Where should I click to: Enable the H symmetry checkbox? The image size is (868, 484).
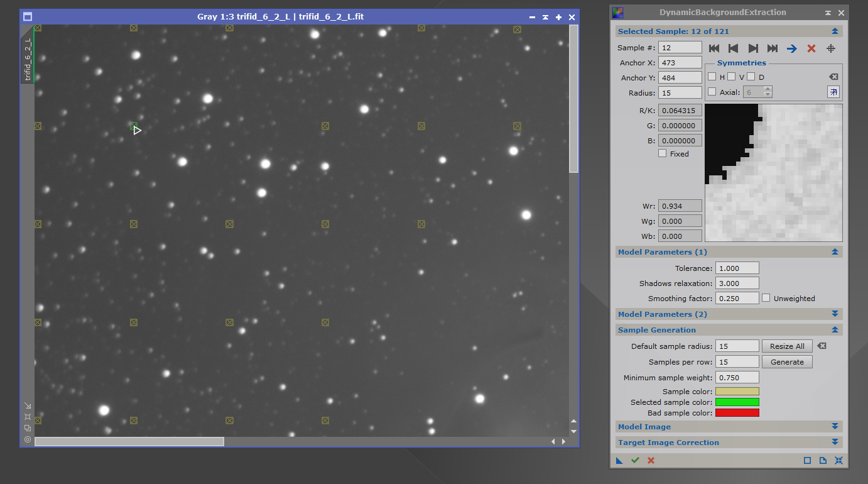[x=712, y=76]
